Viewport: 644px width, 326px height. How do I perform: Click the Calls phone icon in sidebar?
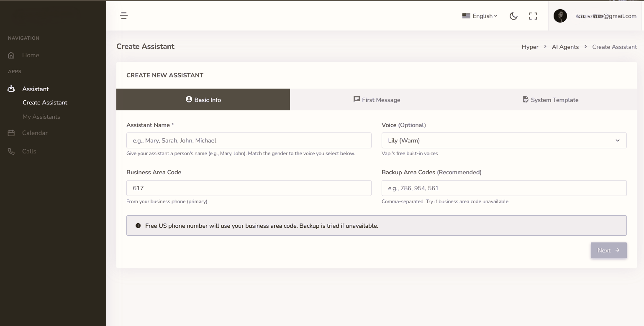pyautogui.click(x=11, y=151)
